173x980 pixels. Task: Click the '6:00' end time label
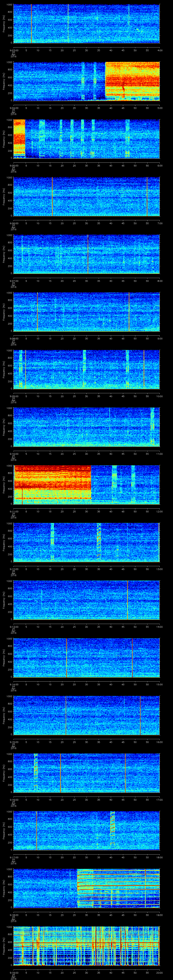[160, 166]
